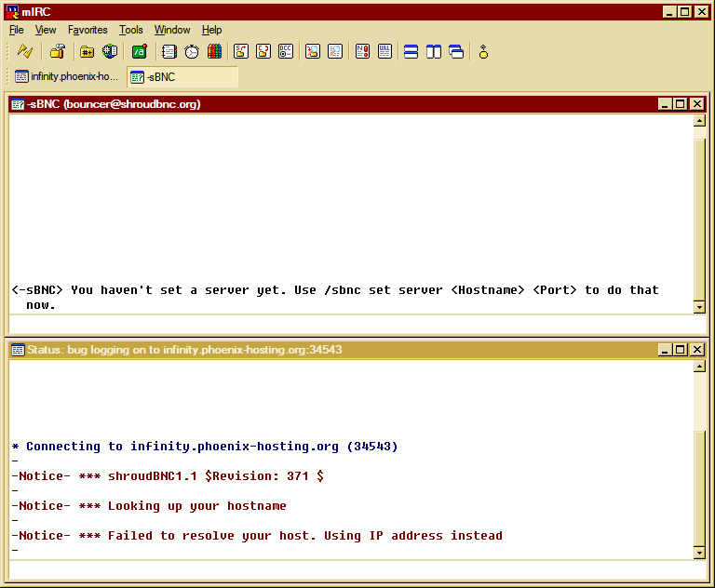Open the Favorites menu
Viewport: 715px width, 588px height.
(x=88, y=30)
